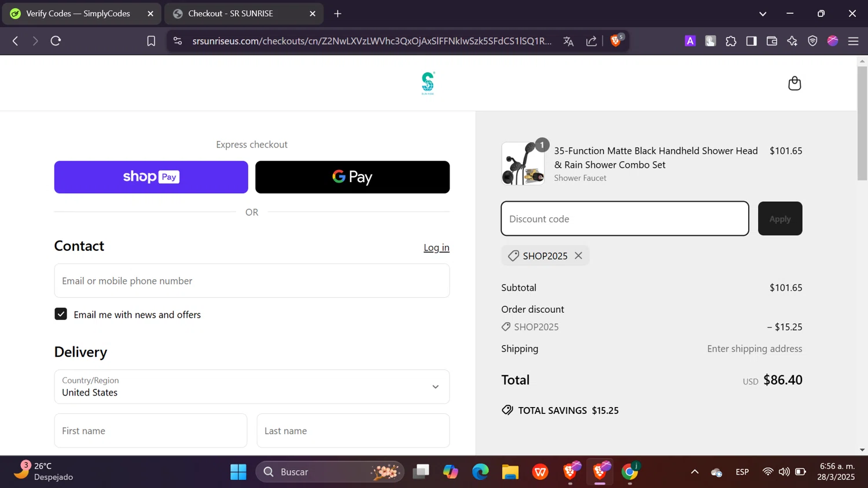Viewport: 868px width, 488px height.
Task: Open Task View on the taskbar
Action: [x=421, y=472]
